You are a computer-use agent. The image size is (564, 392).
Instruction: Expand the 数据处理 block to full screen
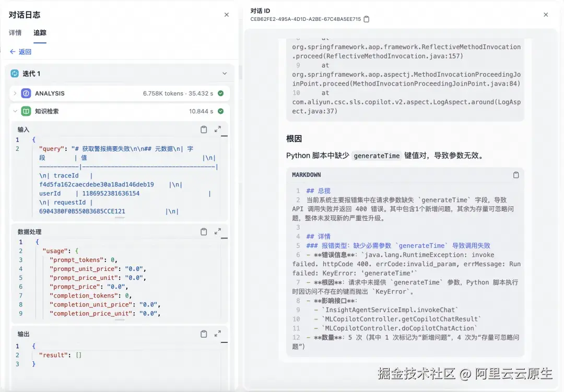[x=218, y=231]
